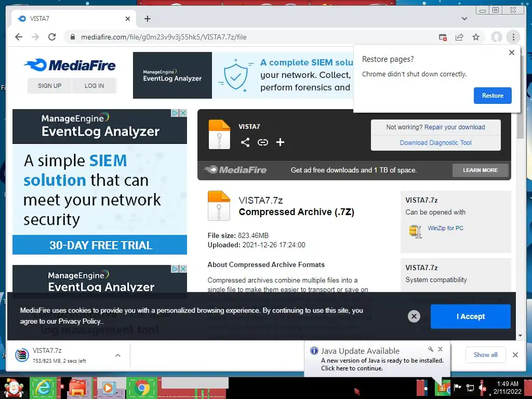Open a new tab with plus button

(147, 19)
